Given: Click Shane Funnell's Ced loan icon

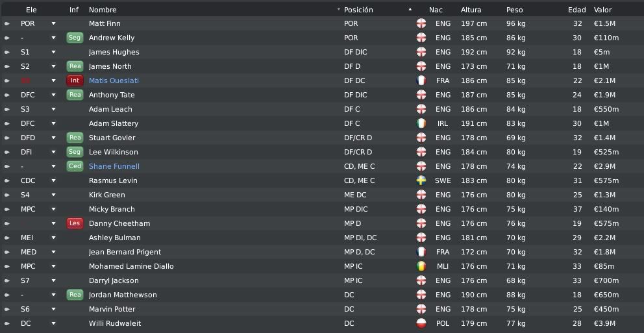Looking at the screenshot, I should [x=75, y=166].
